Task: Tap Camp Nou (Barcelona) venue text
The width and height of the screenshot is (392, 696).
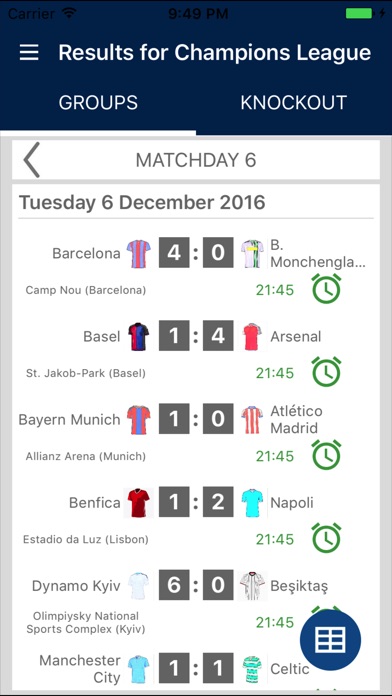Action: (86, 290)
